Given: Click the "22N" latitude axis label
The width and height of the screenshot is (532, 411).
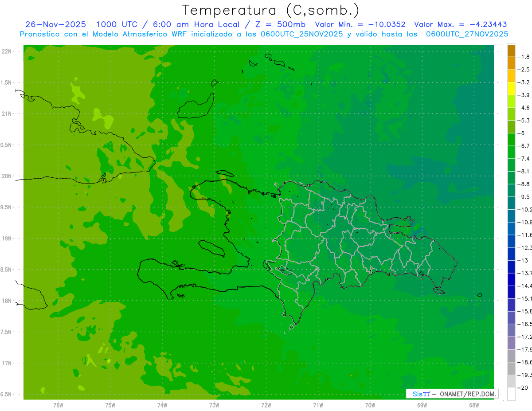Looking at the screenshot, I should 8,51.
